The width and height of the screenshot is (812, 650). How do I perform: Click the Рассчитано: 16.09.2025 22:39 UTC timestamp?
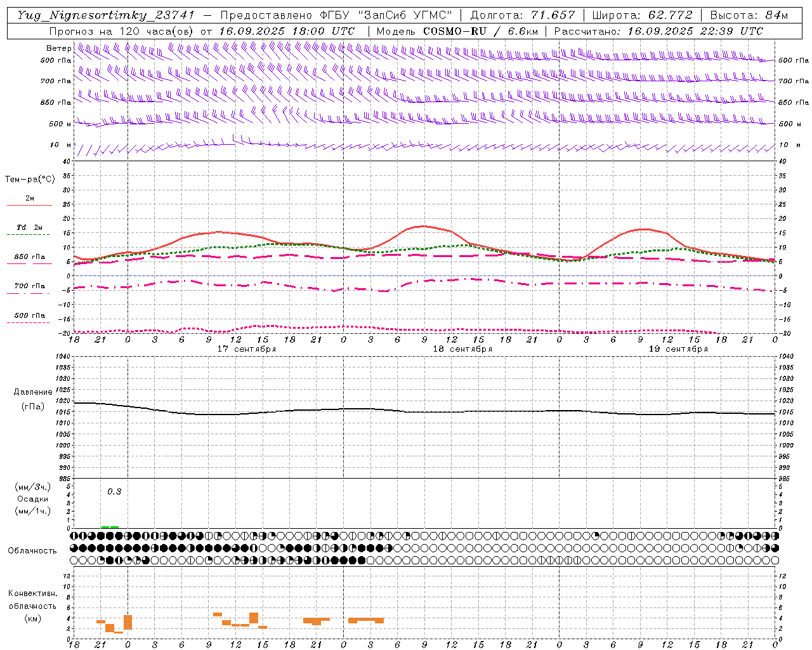[659, 31]
